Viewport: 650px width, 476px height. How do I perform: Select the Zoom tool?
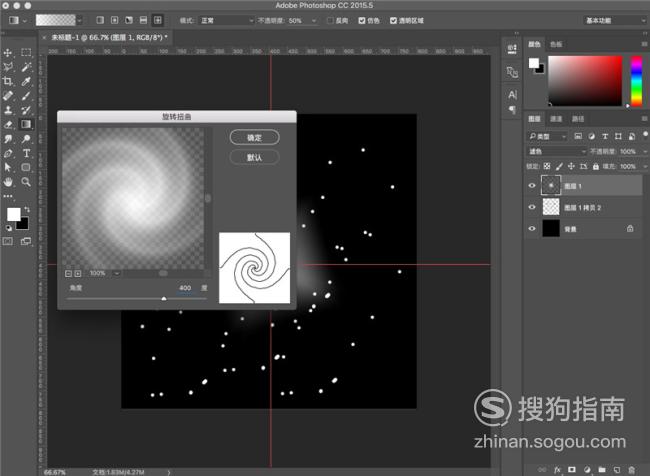click(x=26, y=182)
